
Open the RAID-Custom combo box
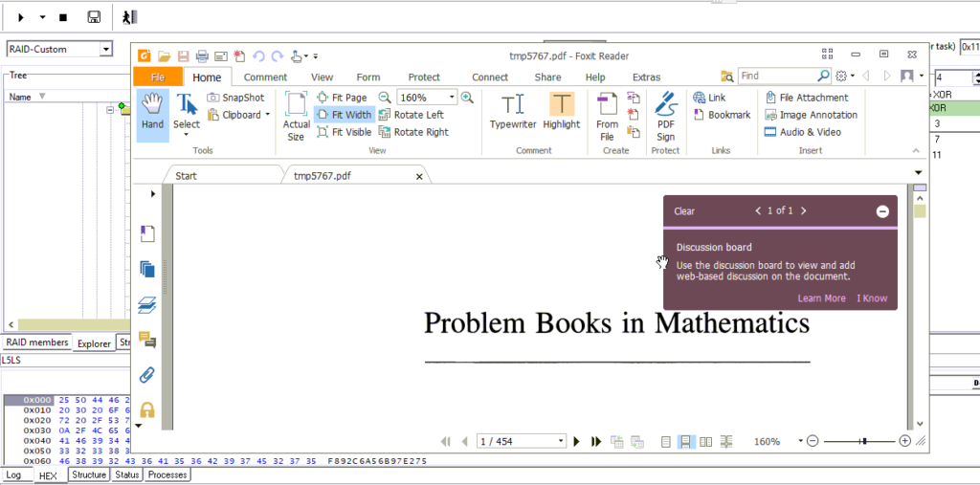(x=59, y=50)
